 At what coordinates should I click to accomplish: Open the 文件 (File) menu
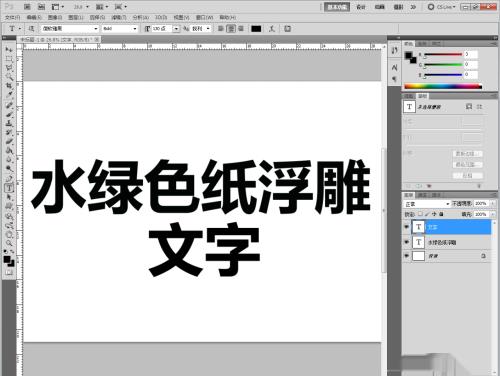click(x=13, y=17)
